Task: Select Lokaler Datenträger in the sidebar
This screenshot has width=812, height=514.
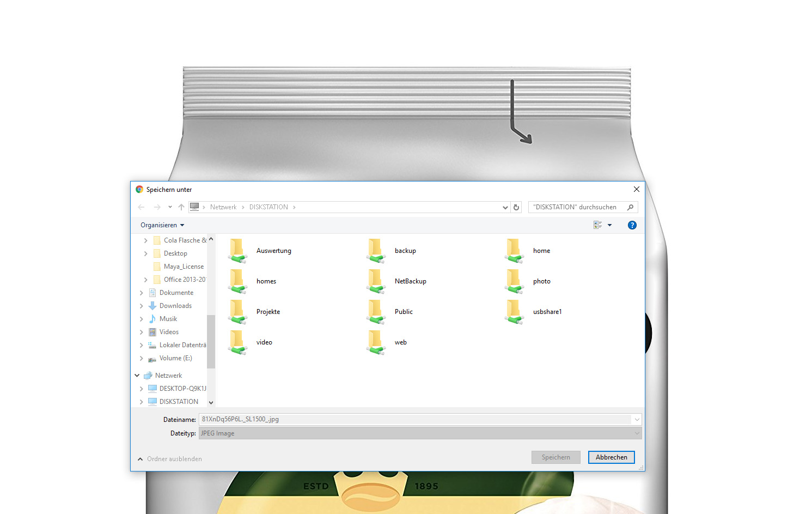Action: point(177,345)
